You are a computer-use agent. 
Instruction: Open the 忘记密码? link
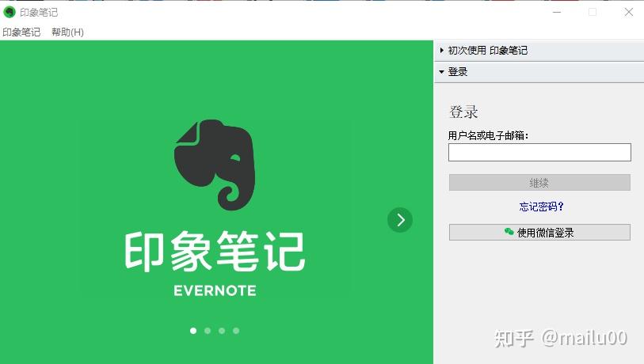click(x=541, y=207)
